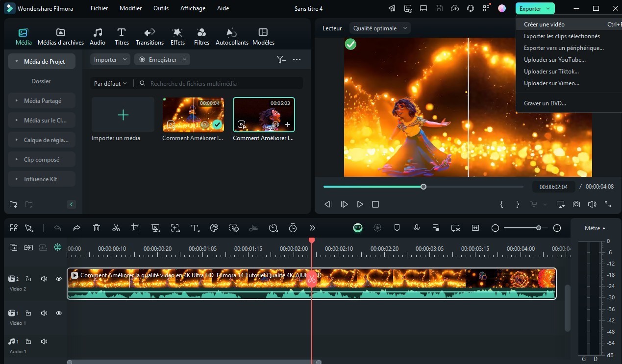Screen dimensions: 622x364
Task: Open the Modifier menu
Action: pos(130,8)
